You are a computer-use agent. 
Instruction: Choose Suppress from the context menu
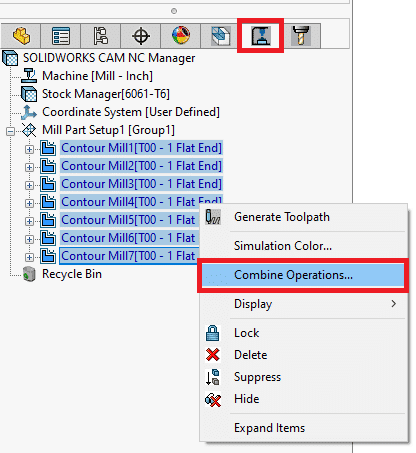click(x=303, y=377)
